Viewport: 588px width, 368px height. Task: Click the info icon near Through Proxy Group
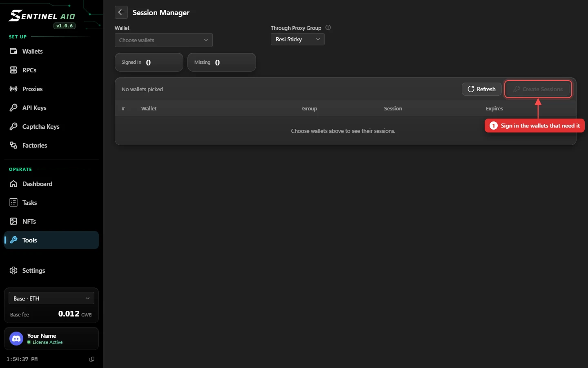click(328, 27)
